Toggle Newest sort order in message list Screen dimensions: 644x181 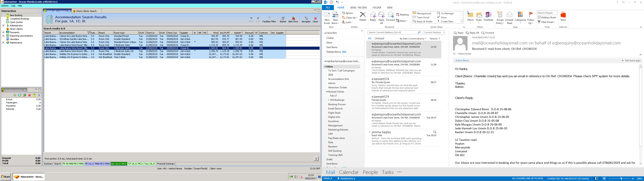pyautogui.click(x=435, y=38)
